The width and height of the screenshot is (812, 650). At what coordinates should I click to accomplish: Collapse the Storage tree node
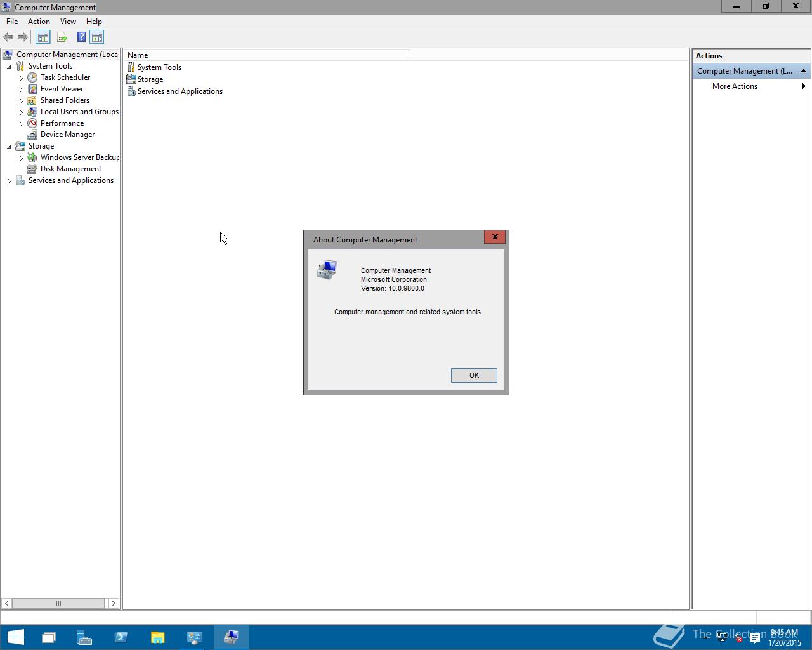click(9, 147)
